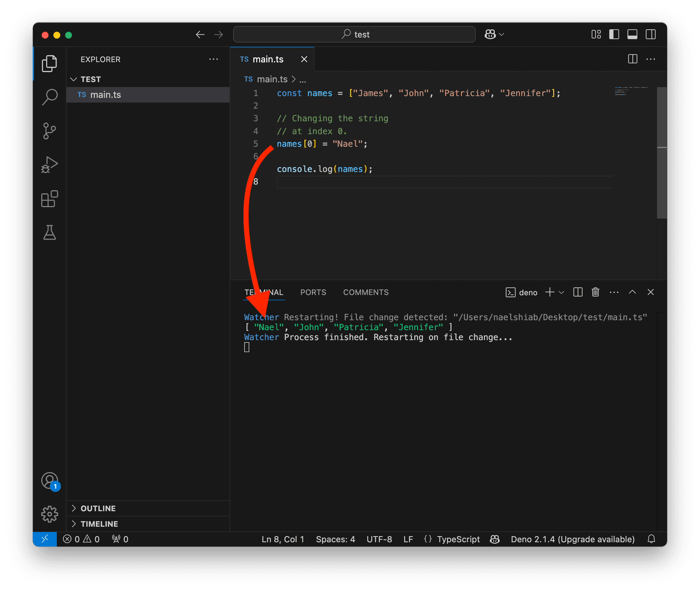The image size is (700, 590).
Task: Click the breadcrumb ellipsis symbol
Action: click(x=303, y=80)
